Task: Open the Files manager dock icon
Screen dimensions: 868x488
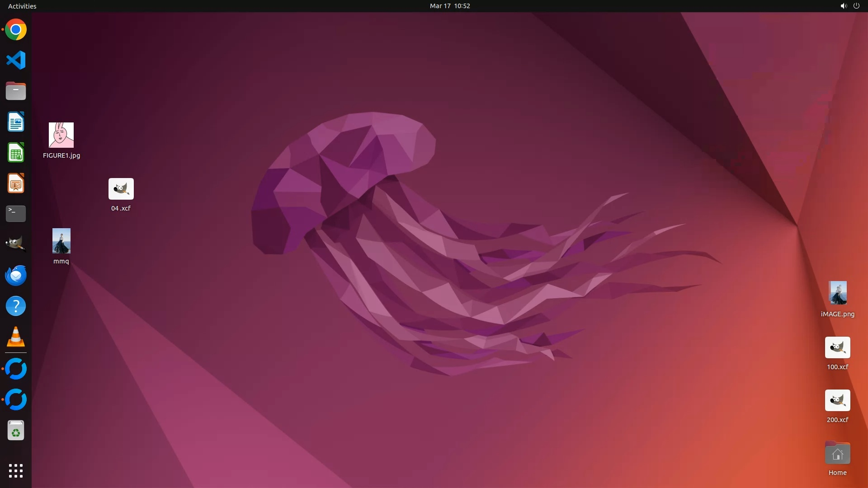Action: 16,91
